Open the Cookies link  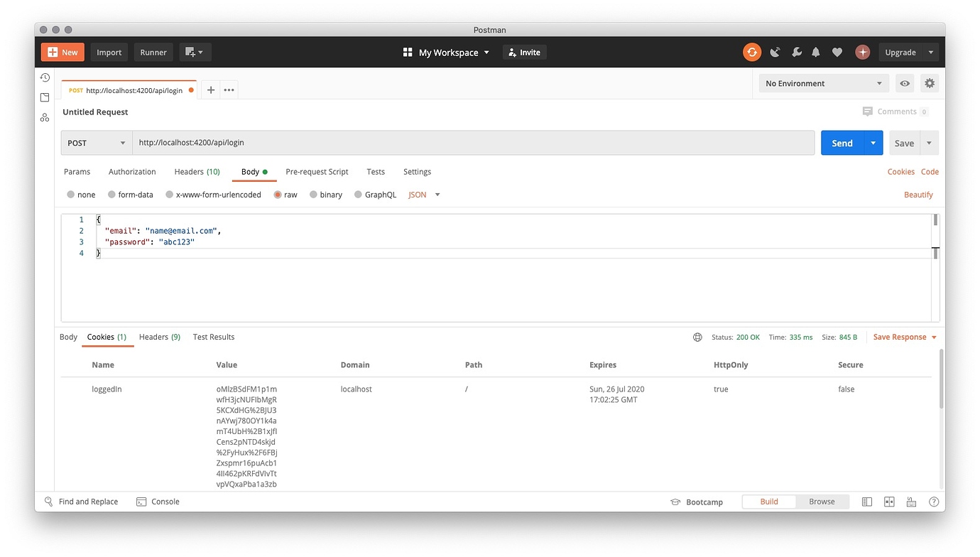pos(900,172)
